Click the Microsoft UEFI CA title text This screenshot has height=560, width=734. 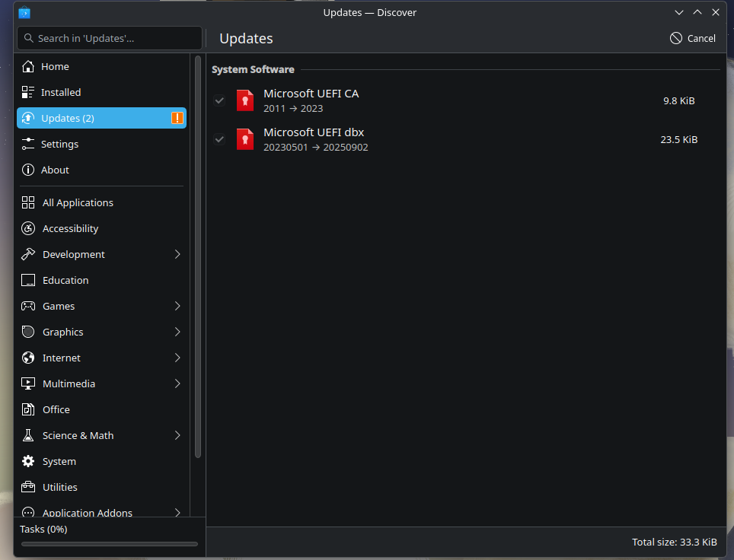pyautogui.click(x=311, y=94)
